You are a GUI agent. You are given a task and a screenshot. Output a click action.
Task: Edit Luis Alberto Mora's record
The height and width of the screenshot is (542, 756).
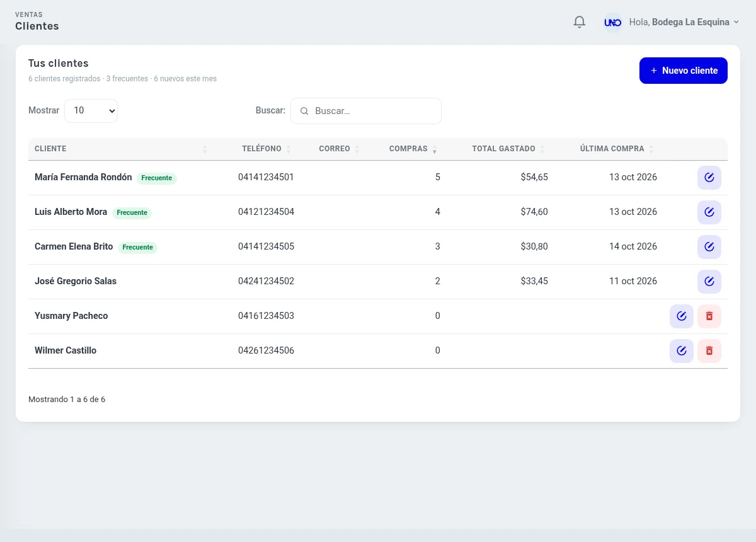point(709,212)
